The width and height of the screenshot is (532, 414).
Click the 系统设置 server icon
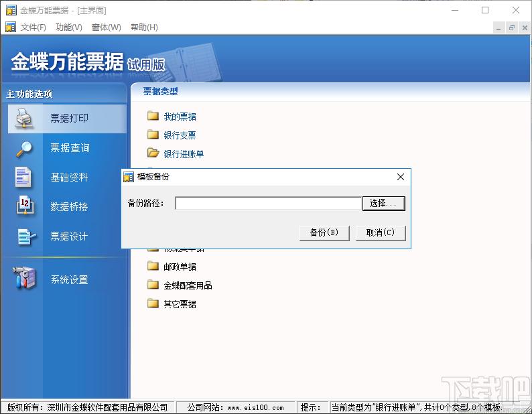click(24, 278)
